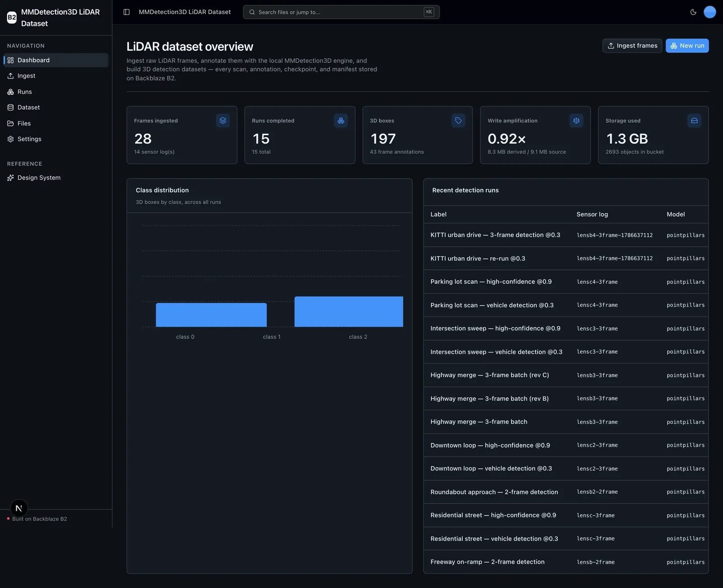Open run Highway merge 3-frame batch (rev B)
Screen dimensions: 723x588
point(489,399)
